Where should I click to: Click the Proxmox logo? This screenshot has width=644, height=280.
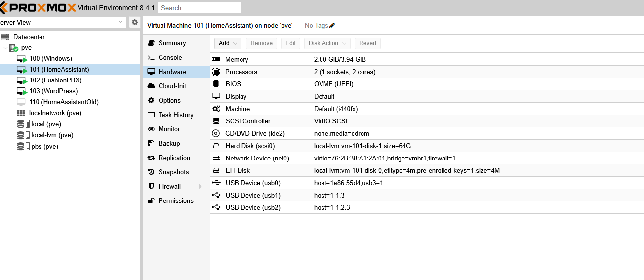point(38,8)
